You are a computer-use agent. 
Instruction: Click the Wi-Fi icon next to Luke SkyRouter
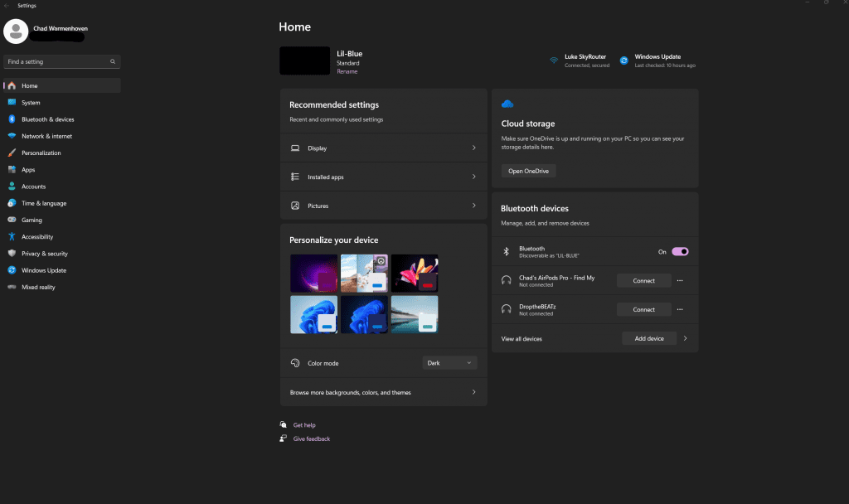554,60
